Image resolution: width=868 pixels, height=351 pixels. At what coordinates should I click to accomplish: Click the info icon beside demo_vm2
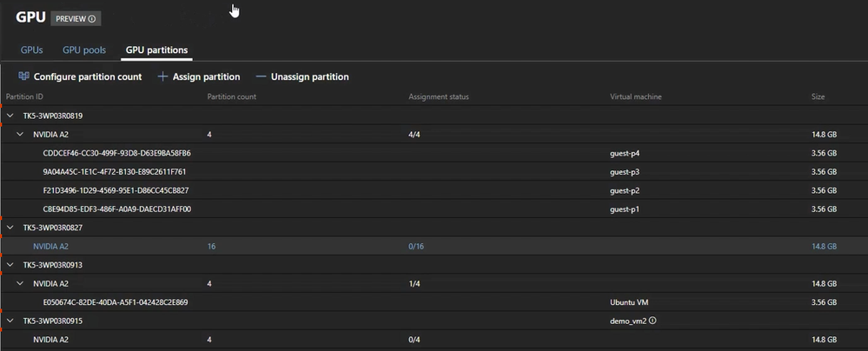(x=653, y=321)
